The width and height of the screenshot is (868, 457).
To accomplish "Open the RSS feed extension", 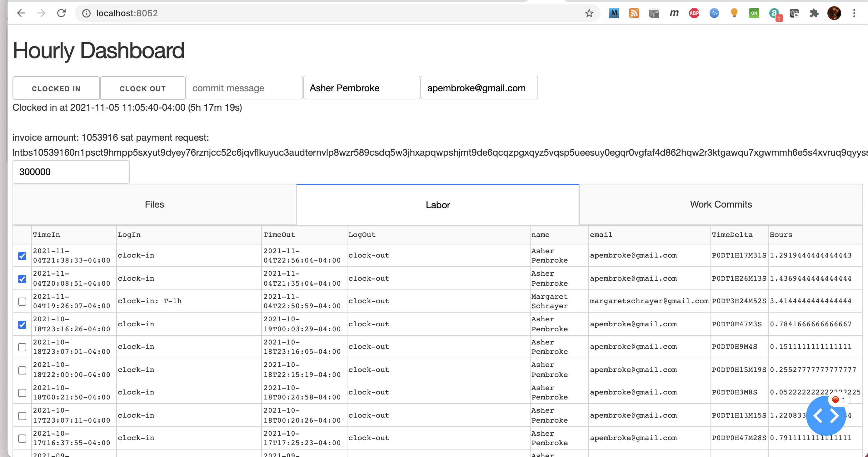I will (x=634, y=13).
